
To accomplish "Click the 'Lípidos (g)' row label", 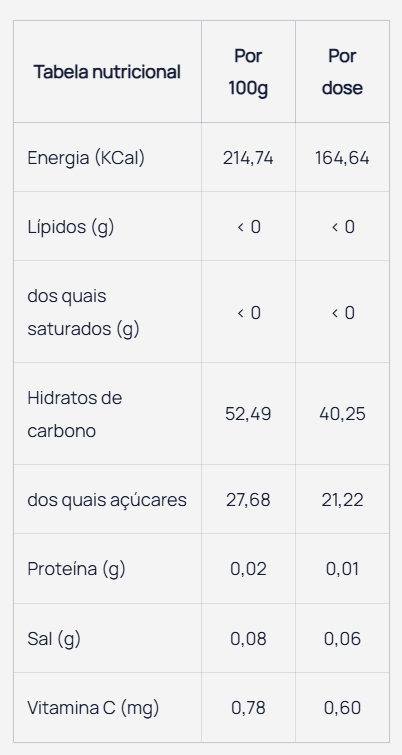I will point(71,227).
